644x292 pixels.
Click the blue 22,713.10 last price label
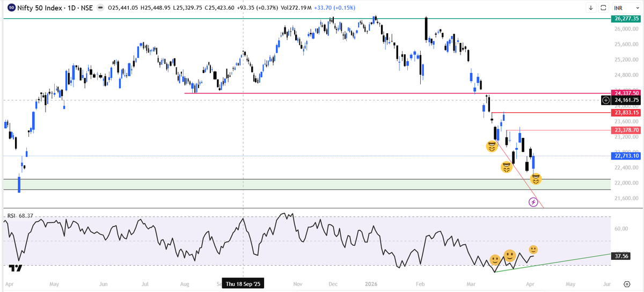pos(626,156)
